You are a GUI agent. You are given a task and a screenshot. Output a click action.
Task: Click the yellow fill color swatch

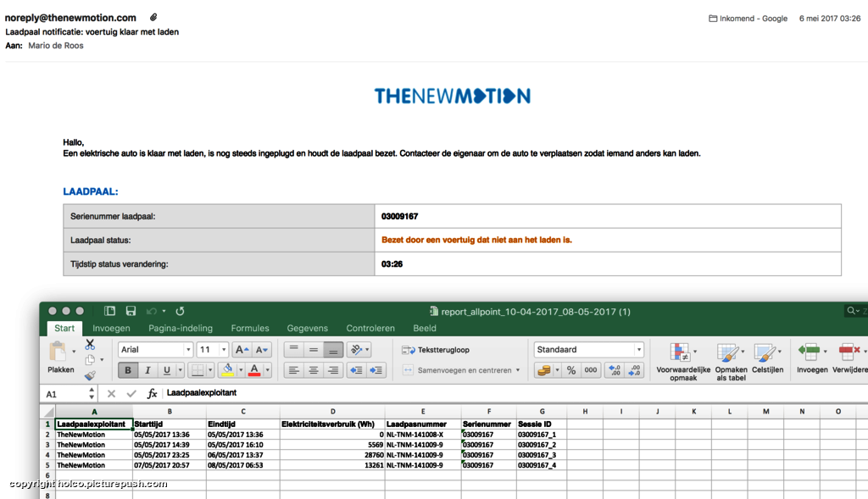(x=226, y=370)
